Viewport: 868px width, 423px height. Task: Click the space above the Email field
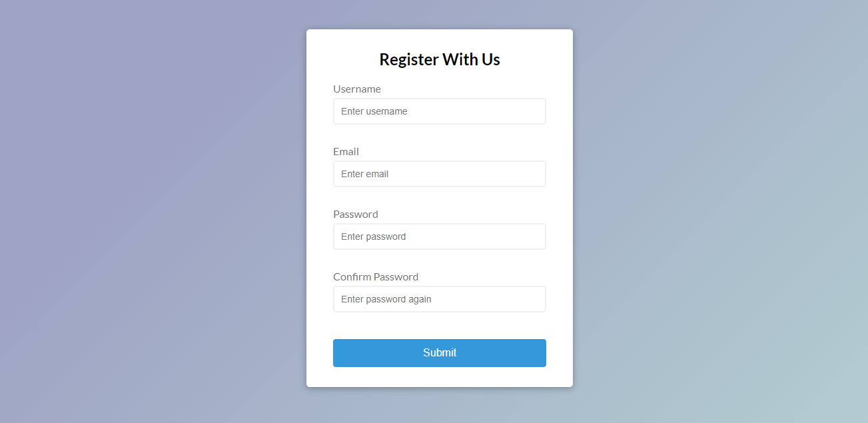[440, 137]
